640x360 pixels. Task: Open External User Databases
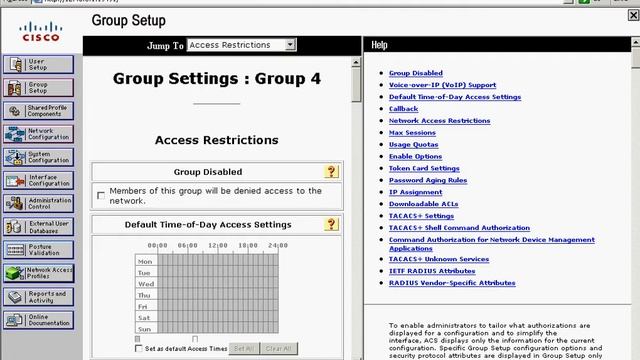[x=38, y=227]
